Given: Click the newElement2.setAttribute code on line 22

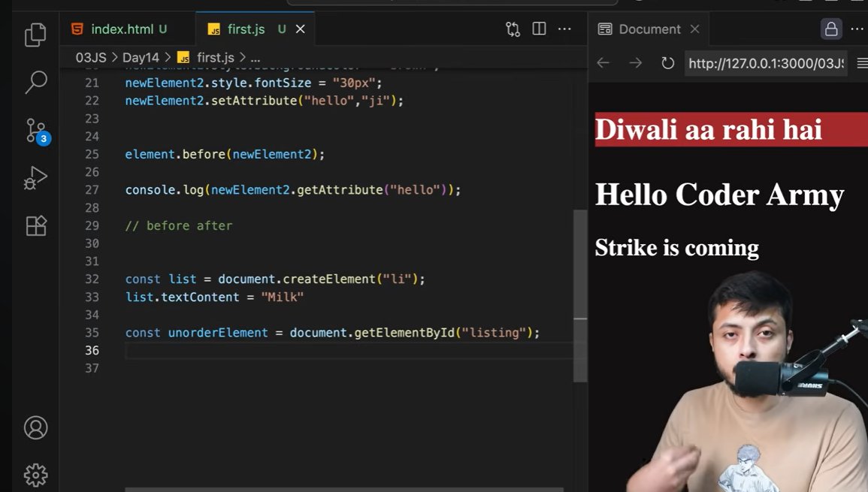Looking at the screenshot, I should (265, 101).
